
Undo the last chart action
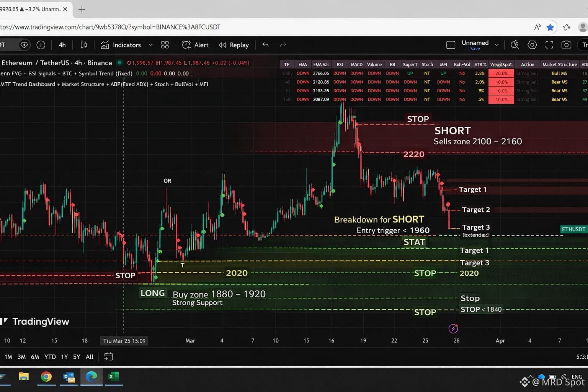click(265, 45)
